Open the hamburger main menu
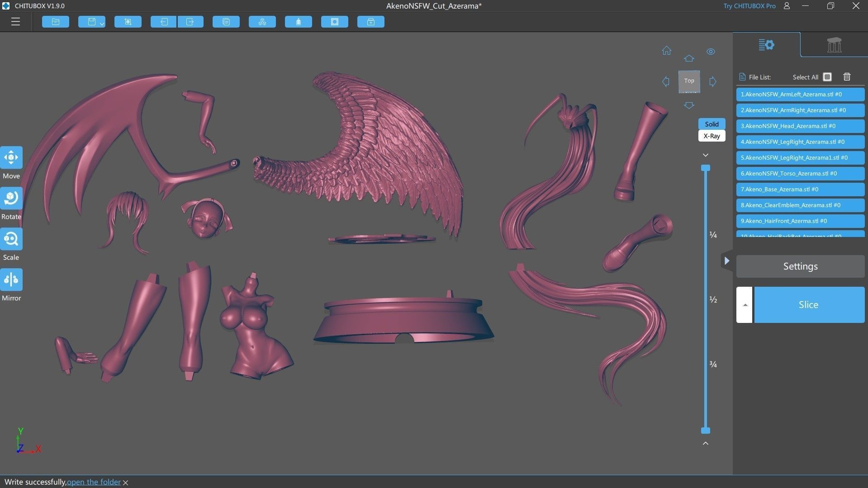Image resolution: width=868 pixels, height=488 pixels. (15, 22)
